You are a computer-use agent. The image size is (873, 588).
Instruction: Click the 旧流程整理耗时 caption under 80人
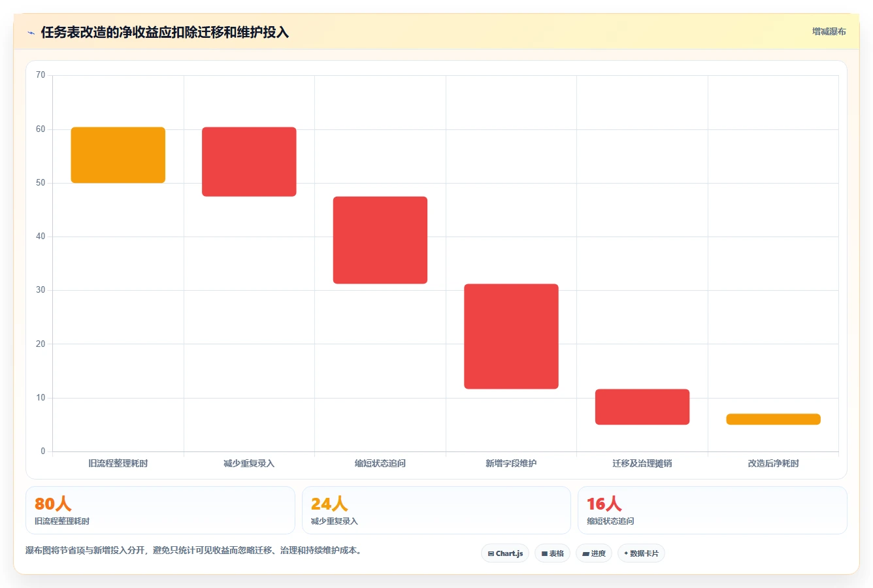pos(62,521)
